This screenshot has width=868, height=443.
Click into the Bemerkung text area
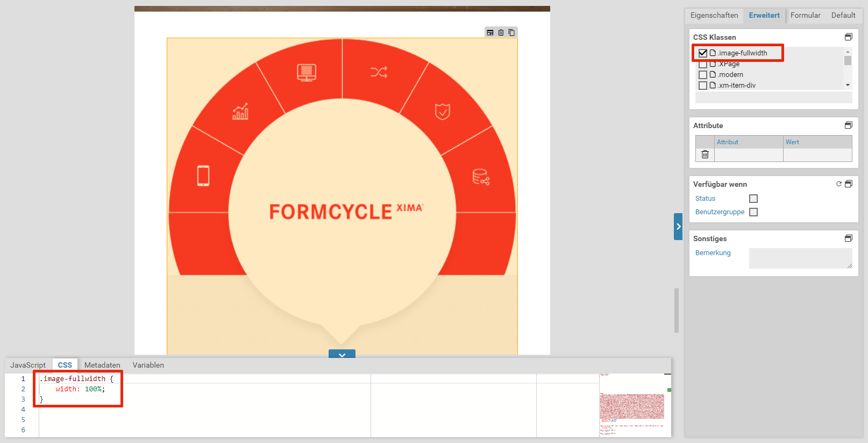pos(800,258)
